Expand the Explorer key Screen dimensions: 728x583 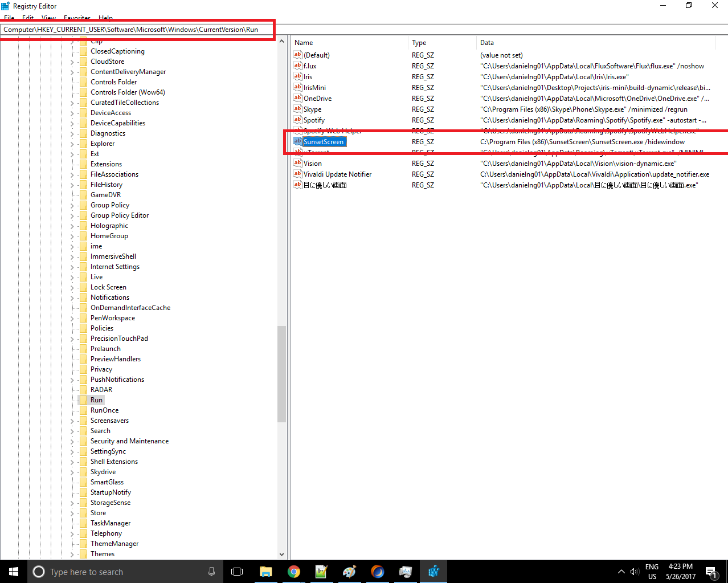pos(72,144)
